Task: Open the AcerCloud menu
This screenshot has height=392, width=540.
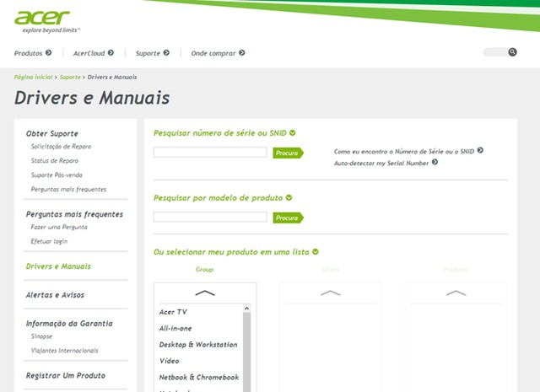Action: click(89, 53)
